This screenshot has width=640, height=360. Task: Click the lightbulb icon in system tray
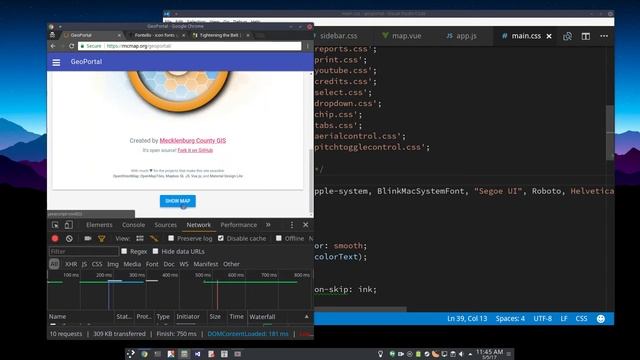[x=380, y=354]
